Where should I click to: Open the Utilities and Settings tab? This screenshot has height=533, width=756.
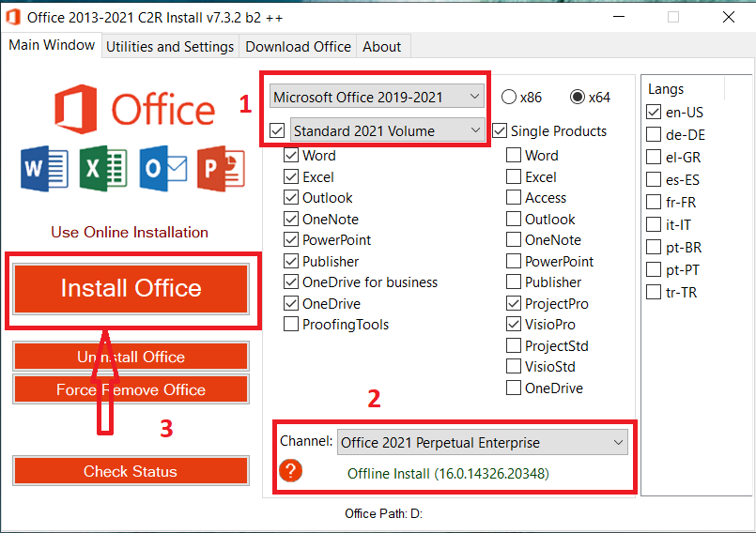click(170, 47)
